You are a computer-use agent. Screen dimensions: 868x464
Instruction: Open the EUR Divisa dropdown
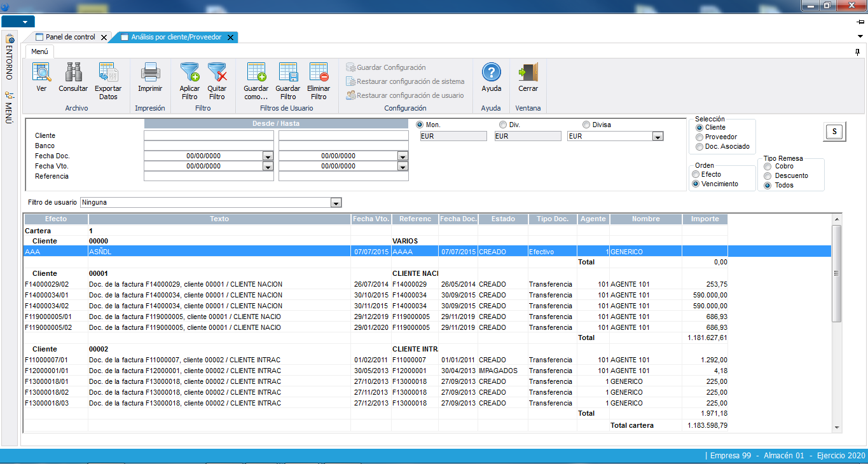pos(658,136)
